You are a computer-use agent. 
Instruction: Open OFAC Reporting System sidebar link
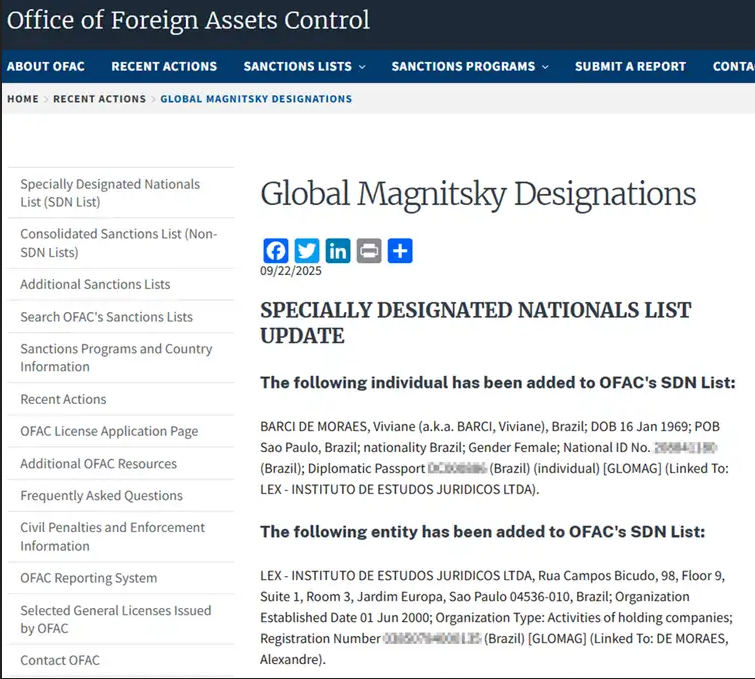tap(89, 578)
